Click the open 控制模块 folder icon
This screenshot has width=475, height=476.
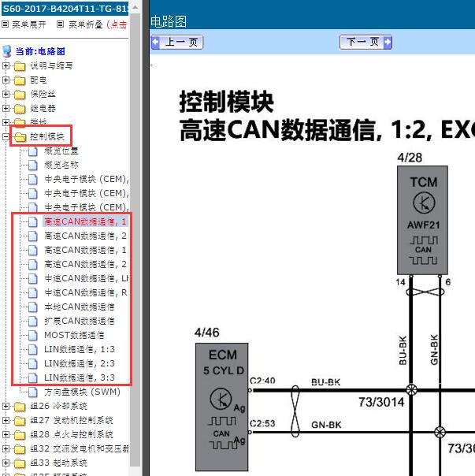click(20, 137)
